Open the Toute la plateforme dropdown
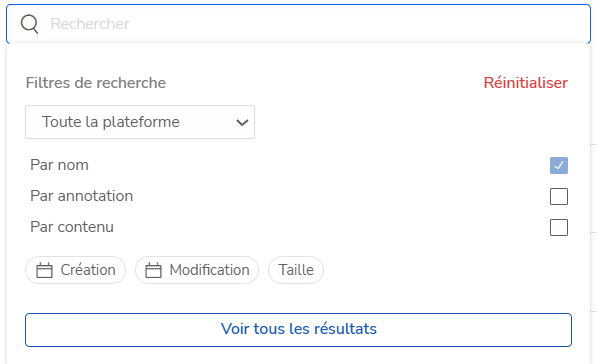 pyautogui.click(x=140, y=122)
